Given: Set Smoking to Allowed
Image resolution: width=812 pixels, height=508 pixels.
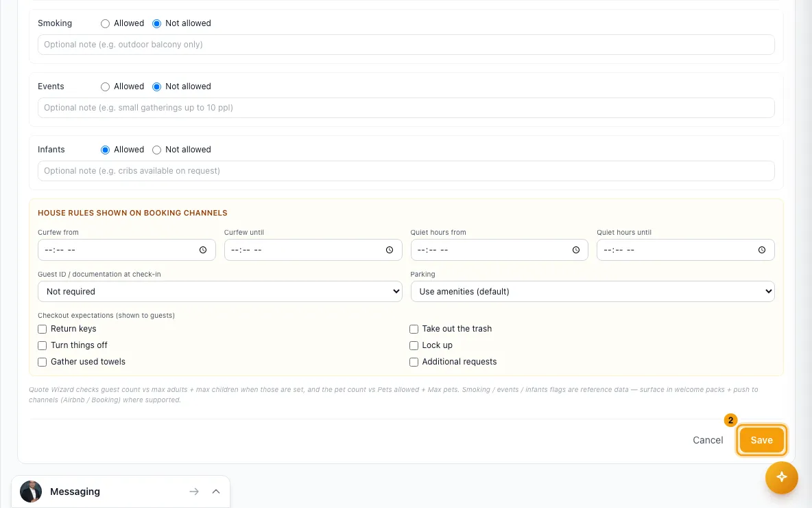Looking at the screenshot, I should pyautogui.click(x=105, y=23).
